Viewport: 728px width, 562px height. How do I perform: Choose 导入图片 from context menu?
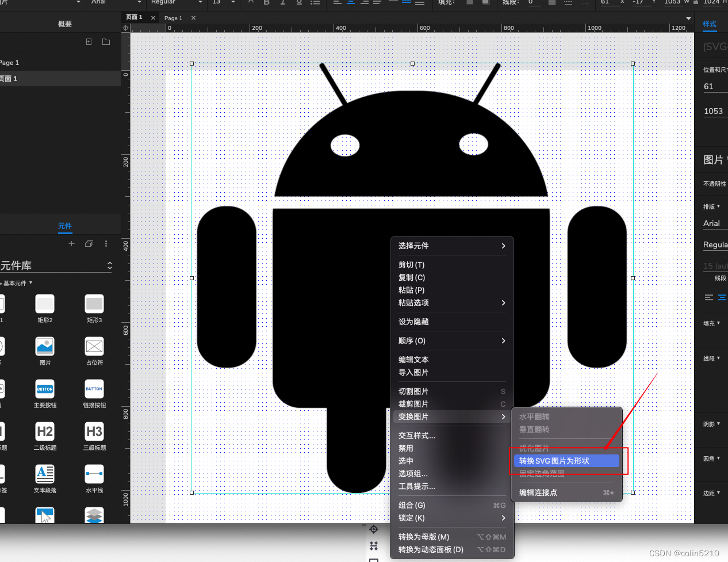click(x=452, y=372)
